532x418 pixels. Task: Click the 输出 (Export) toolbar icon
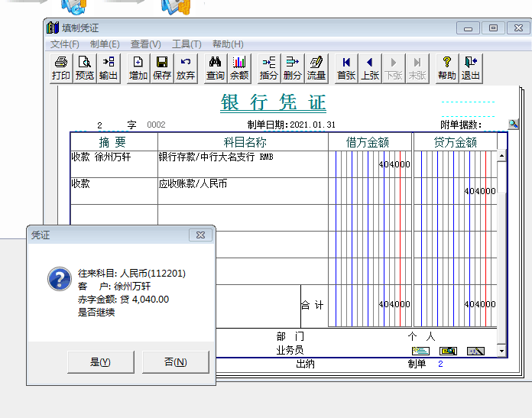click(x=109, y=68)
